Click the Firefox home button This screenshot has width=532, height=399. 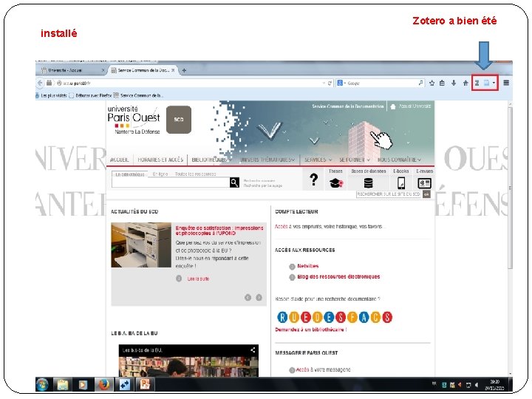[465, 83]
